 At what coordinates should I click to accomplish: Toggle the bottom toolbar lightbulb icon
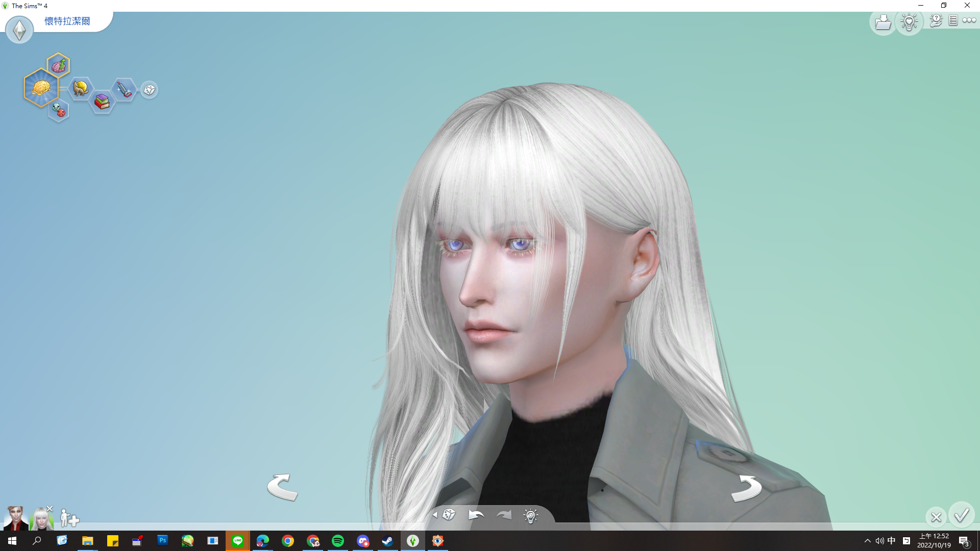tap(531, 516)
